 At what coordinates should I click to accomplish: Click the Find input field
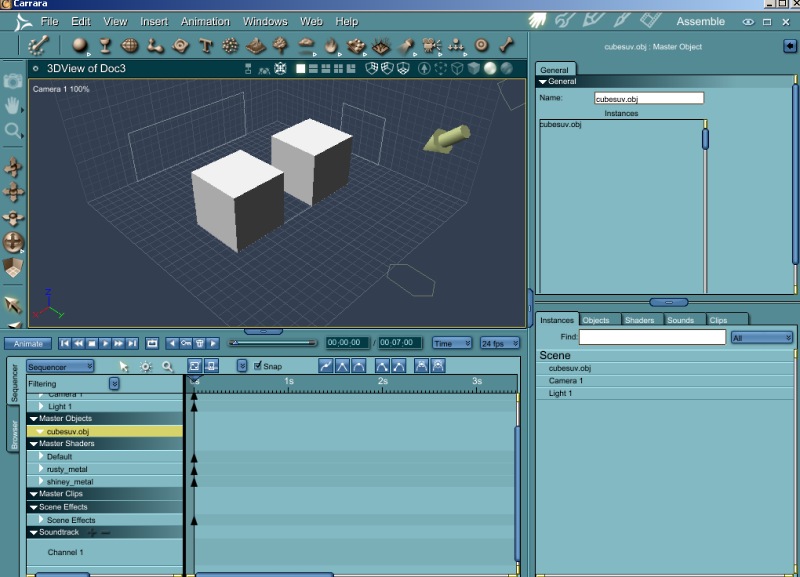point(652,338)
